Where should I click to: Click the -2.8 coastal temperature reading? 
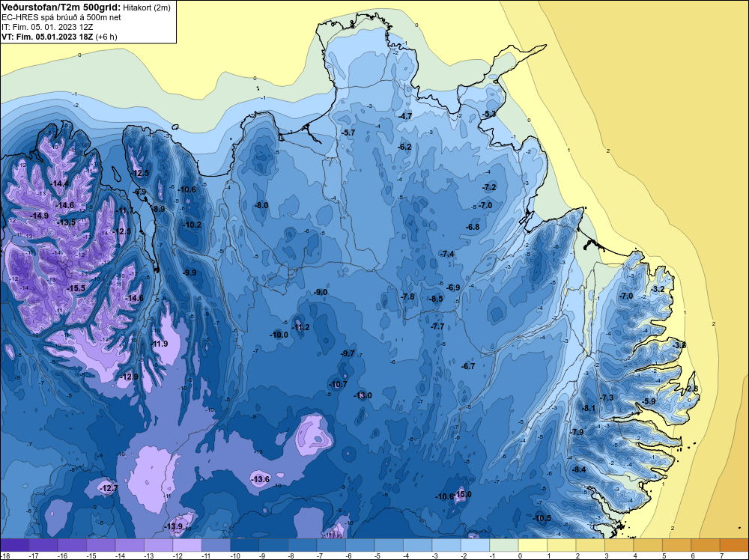coord(691,389)
